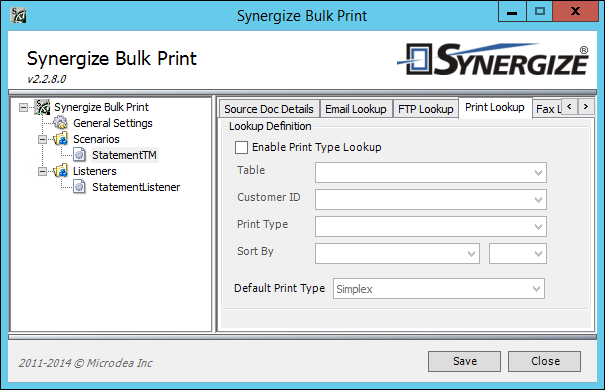The height and width of the screenshot is (390, 605).
Task: Click the Default Print Type label
Action: tap(280, 288)
